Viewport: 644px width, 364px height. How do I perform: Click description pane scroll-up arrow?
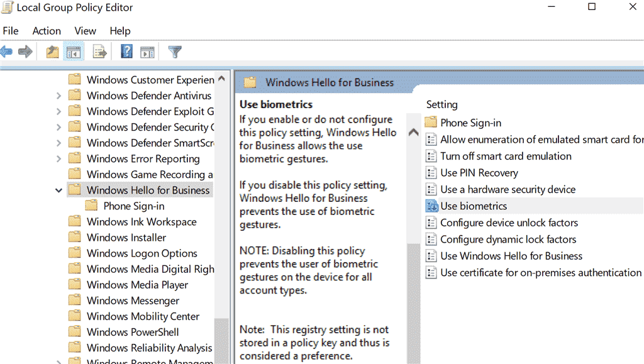[414, 132]
